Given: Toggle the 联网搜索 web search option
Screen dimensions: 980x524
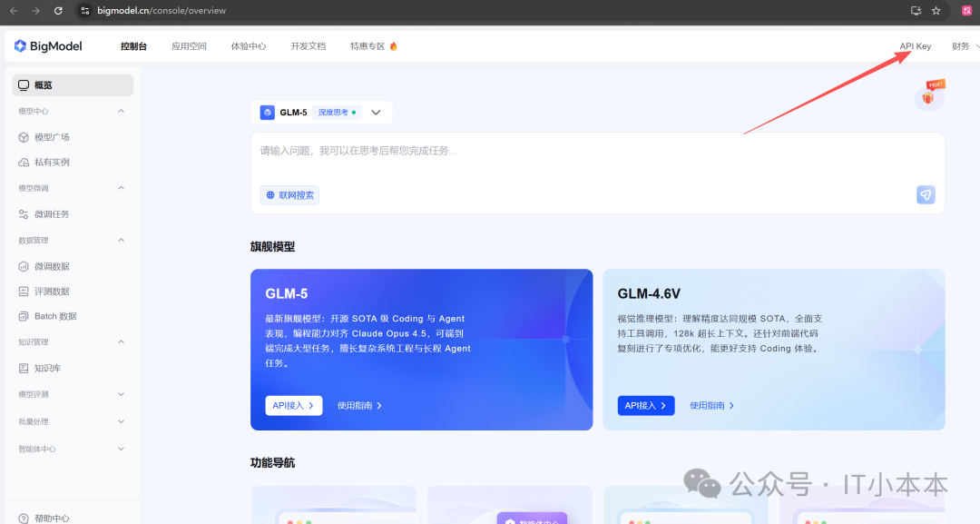Looking at the screenshot, I should 289,195.
